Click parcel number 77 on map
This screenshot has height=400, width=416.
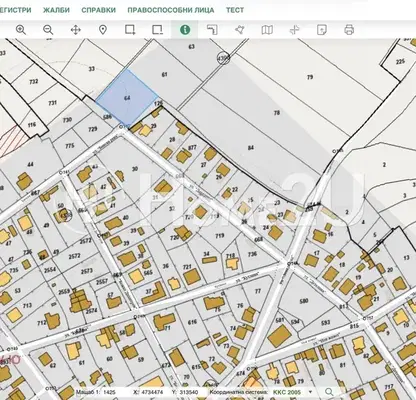click(258, 291)
